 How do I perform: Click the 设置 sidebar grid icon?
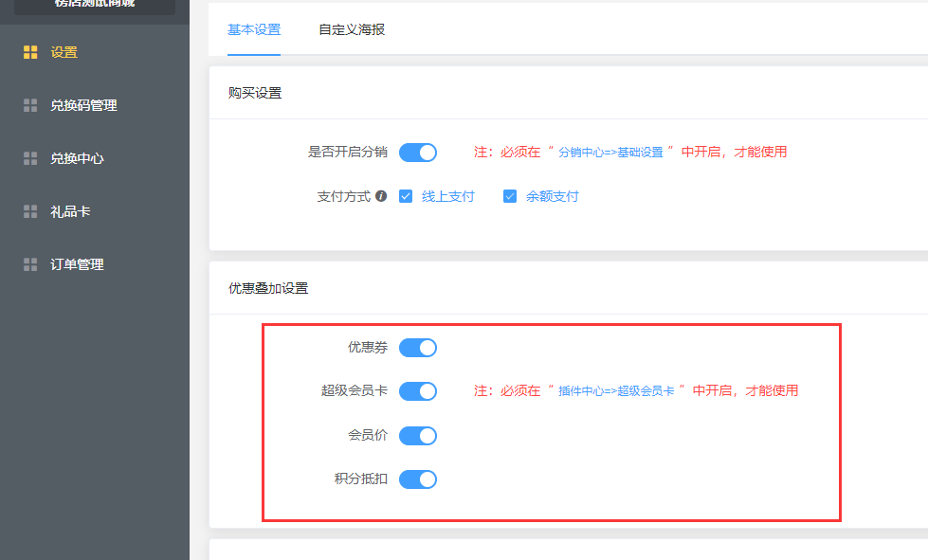[30, 52]
